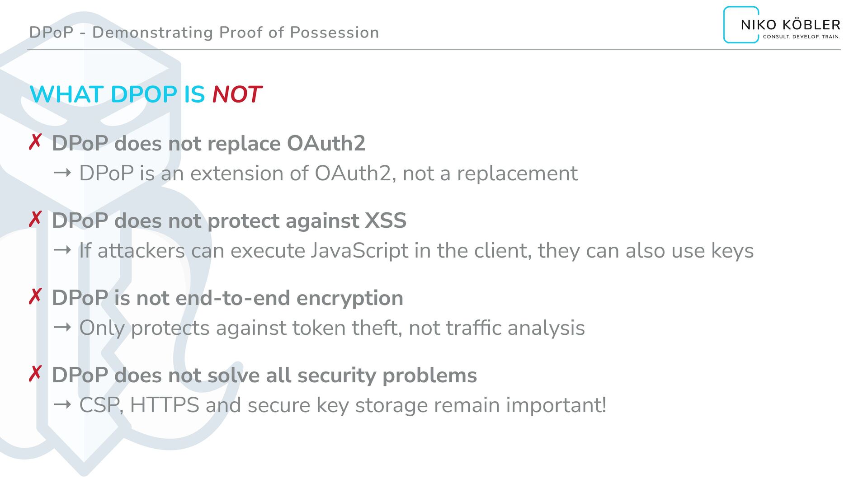Click arrow before 'If attackers can execute'
This screenshot has height=488, width=868.
point(62,250)
